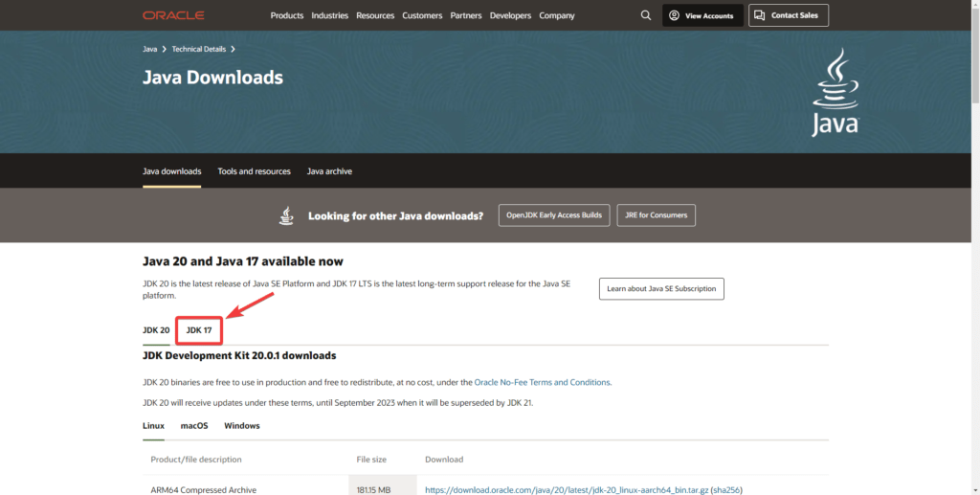Switch to the Windows platform tab
This screenshot has width=980, height=495.
click(x=242, y=426)
